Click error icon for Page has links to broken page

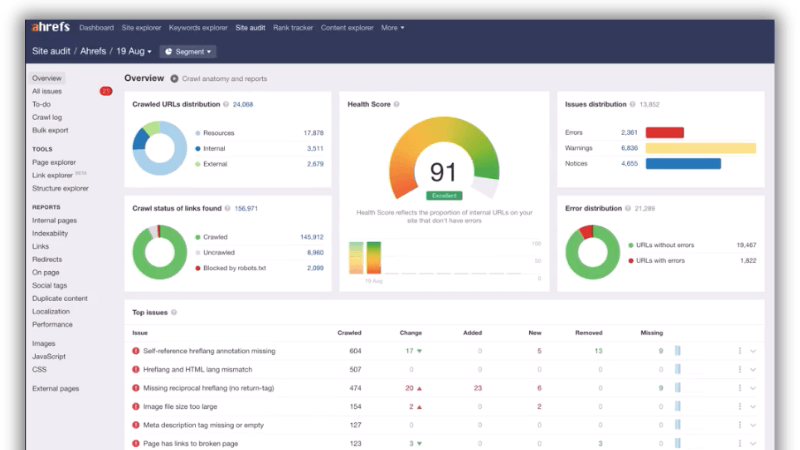click(136, 443)
